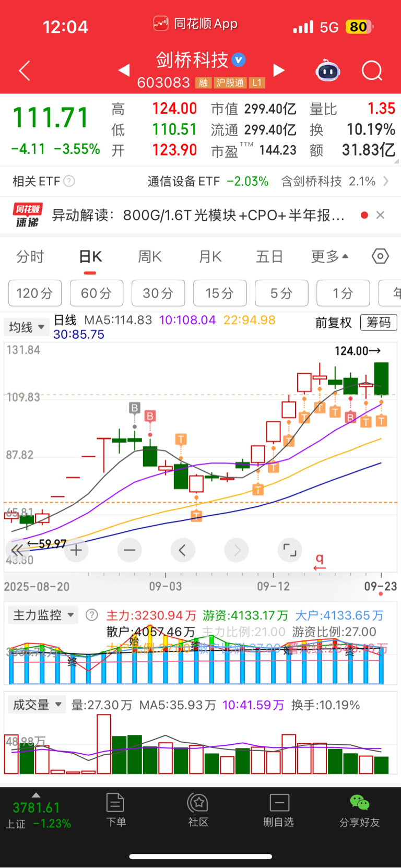Image resolution: width=401 pixels, height=868 pixels.
Task: Zoom out chart with minus button
Action: pyautogui.click(x=129, y=550)
